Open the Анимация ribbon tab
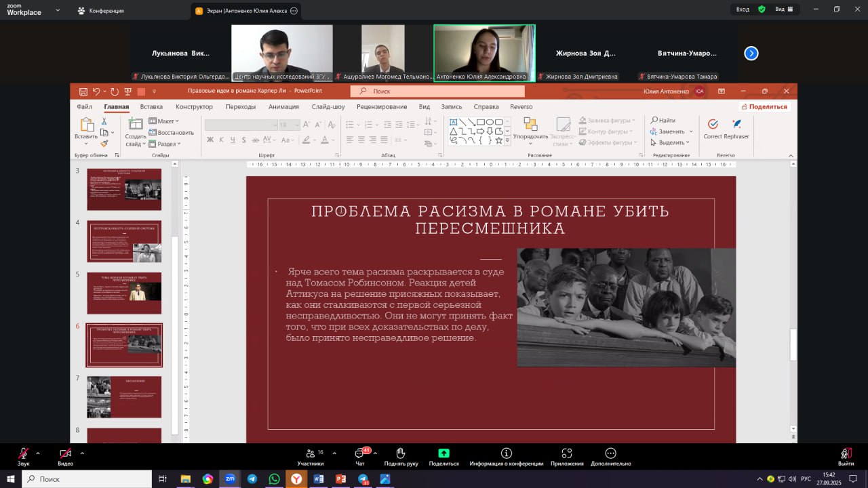This screenshot has height=488, width=868. [283, 107]
